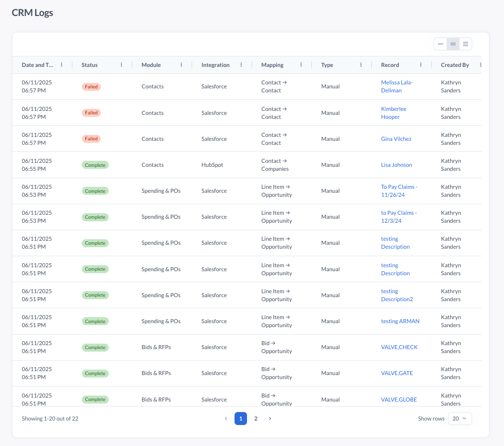The width and height of the screenshot is (504, 446).
Task: Open the Type column options menu
Action: pyautogui.click(x=361, y=65)
